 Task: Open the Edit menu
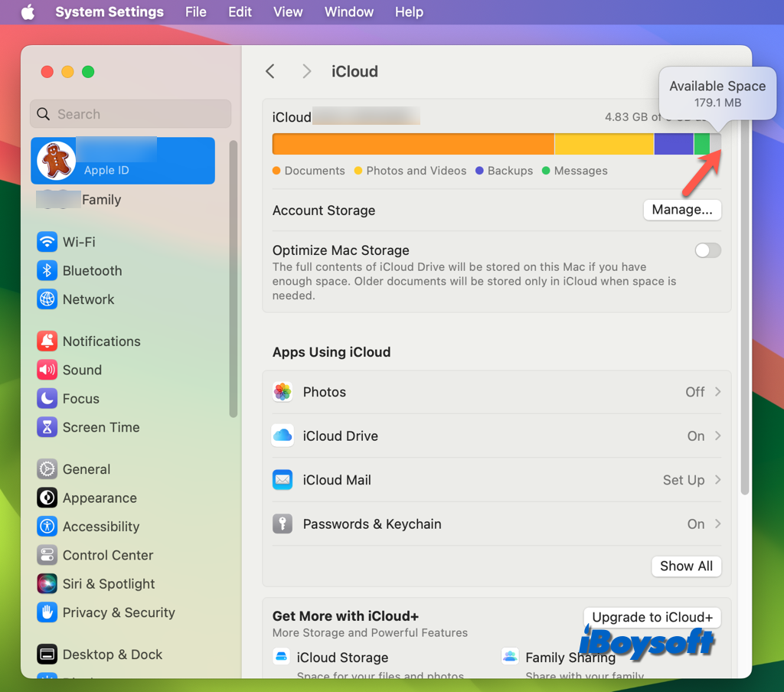click(x=240, y=11)
